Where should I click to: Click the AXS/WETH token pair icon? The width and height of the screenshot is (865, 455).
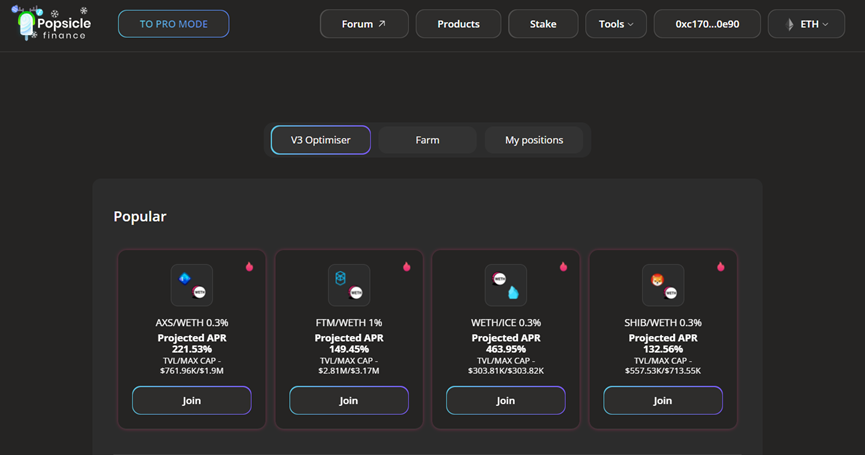[x=192, y=285]
